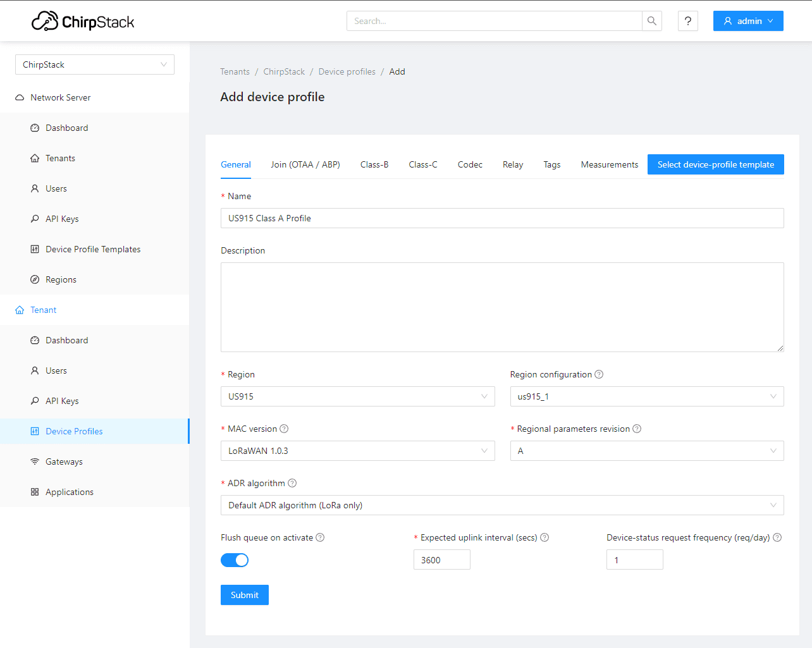812x648 pixels.
Task: Open the Region dropdown showing US915
Action: (x=357, y=396)
